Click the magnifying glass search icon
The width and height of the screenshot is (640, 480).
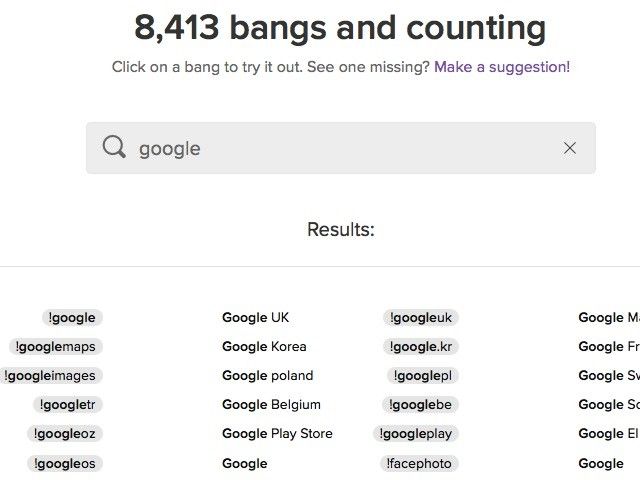pyautogui.click(x=114, y=147)
